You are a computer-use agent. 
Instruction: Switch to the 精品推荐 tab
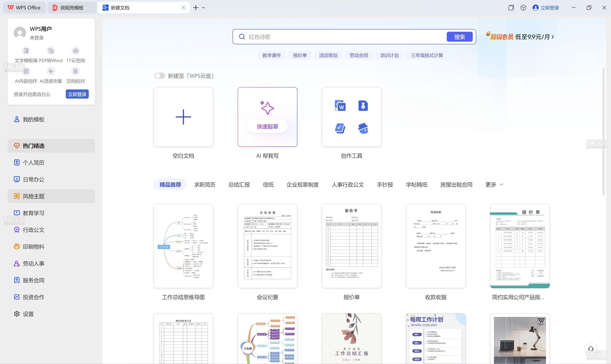pyautogui.click(x=170, y=184)
